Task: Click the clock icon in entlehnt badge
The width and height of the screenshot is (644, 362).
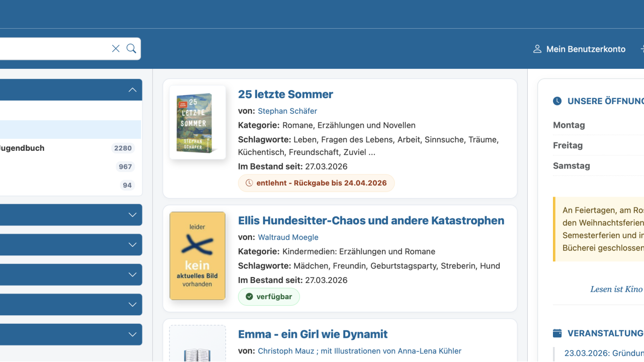Action: (x=249, y=183)
